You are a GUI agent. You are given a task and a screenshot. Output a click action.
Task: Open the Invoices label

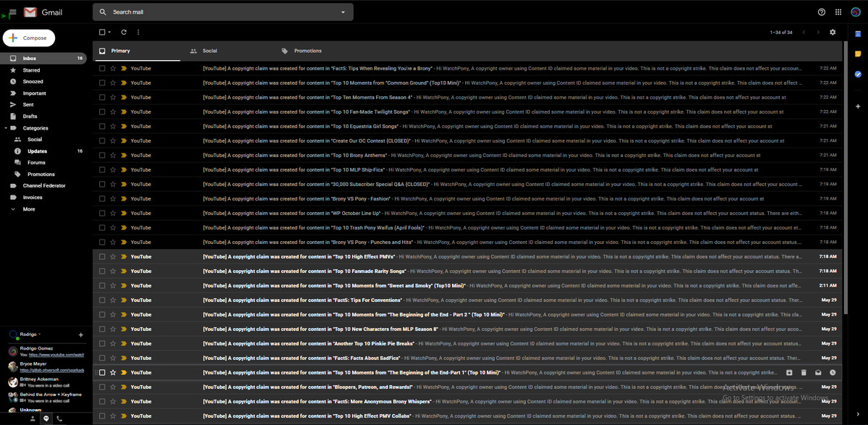[43, 198]
